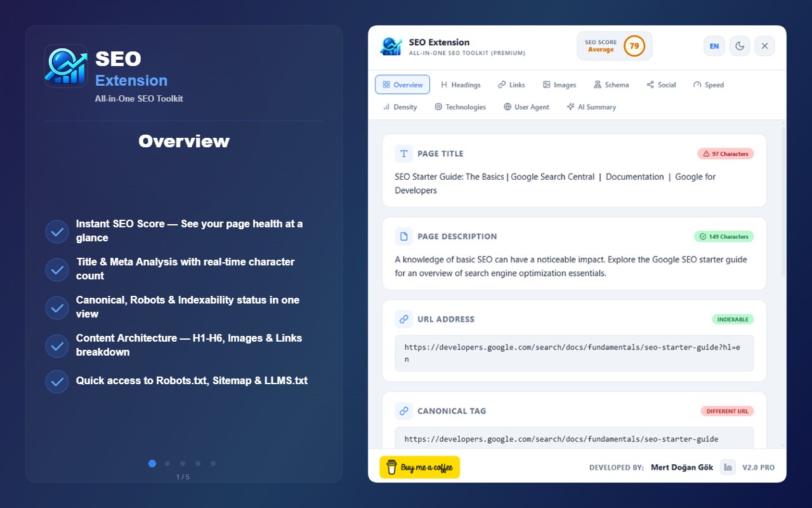Click the 149 Characters green badge
This screenshot has height=508, width=812.
(x=723, y=236)
